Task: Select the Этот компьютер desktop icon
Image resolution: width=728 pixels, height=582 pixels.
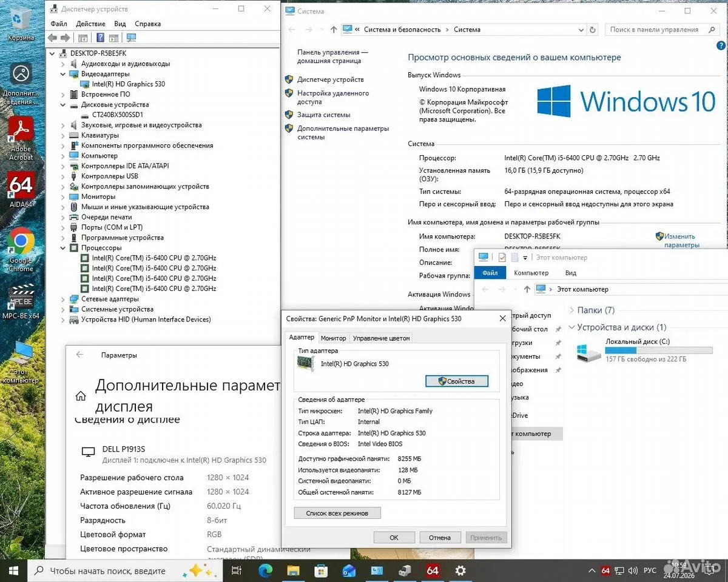Action: tap(21, 363)
